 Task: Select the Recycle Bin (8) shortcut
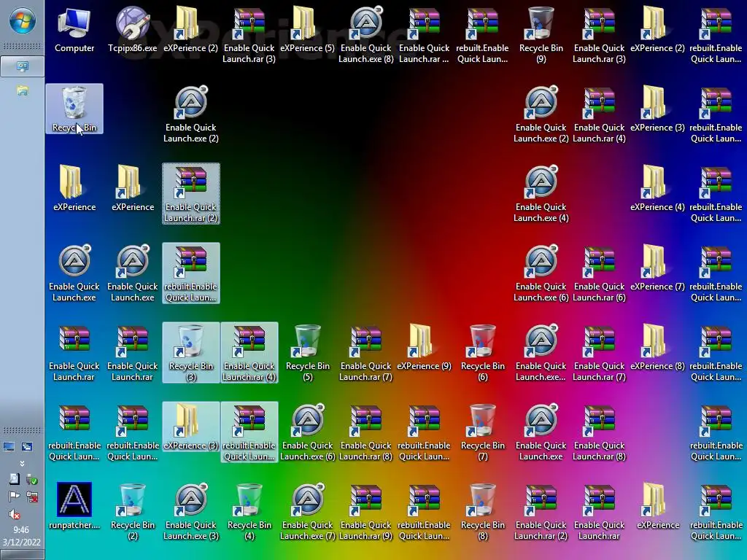coord(483,511)
